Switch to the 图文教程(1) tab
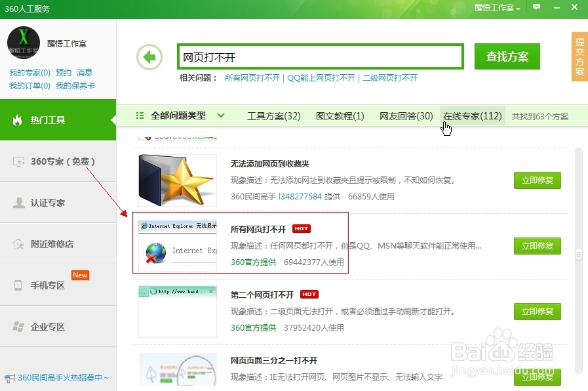The image size is (588, 391). (340, 116)
